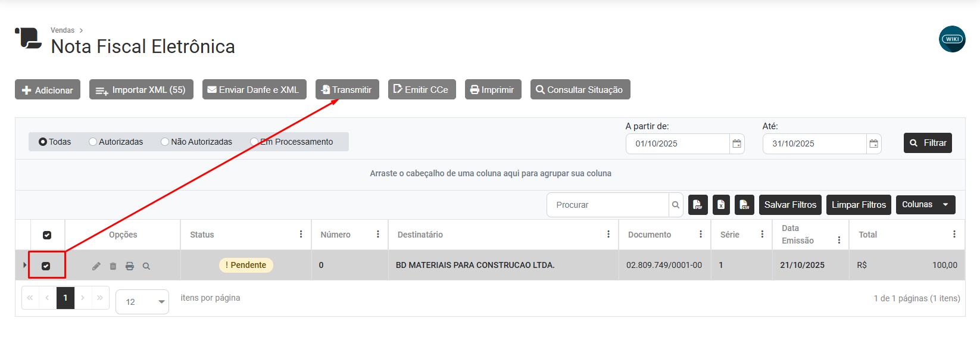Click Enviar Danfe e XML
Image resolution: width=980 pixels, height=337 pixels.
[x=254, y=90]
